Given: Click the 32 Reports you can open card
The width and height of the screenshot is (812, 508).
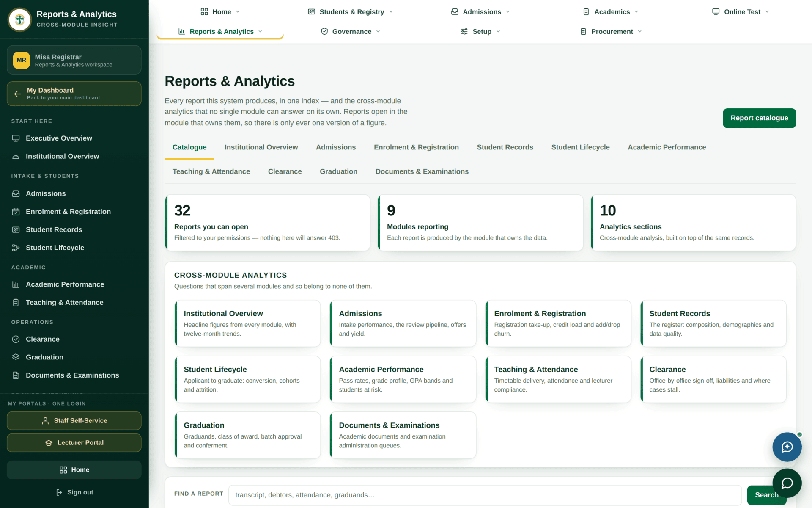Looking at the screenshot, I should [267, 223].
